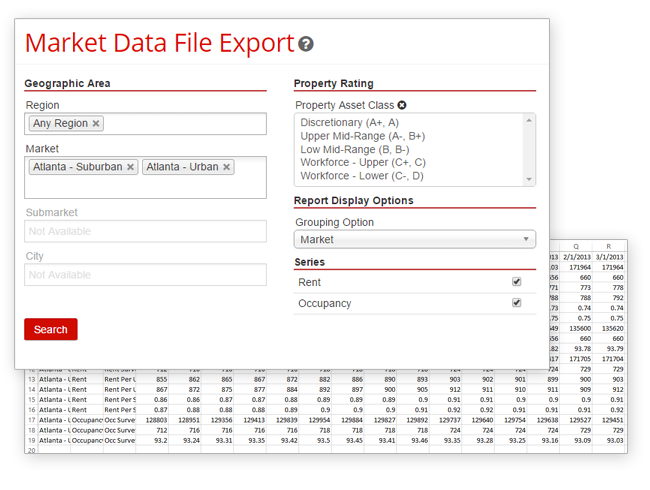Select Upper Mid-Range (A-, B+) asset class
Image resolution: width=650 pixels, height=490 pixels.
pyautogui.click(x=363, y=136)
